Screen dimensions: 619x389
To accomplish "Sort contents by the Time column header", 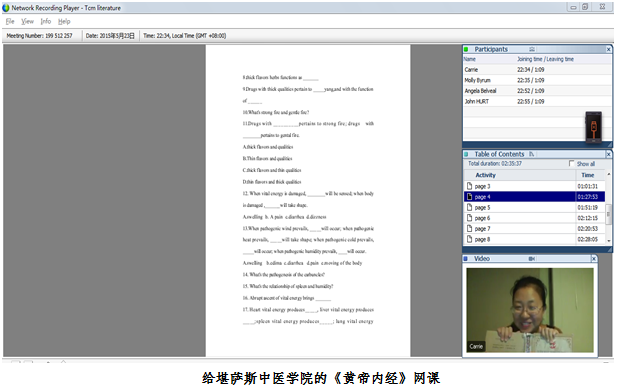I will (x=587, y=175).
